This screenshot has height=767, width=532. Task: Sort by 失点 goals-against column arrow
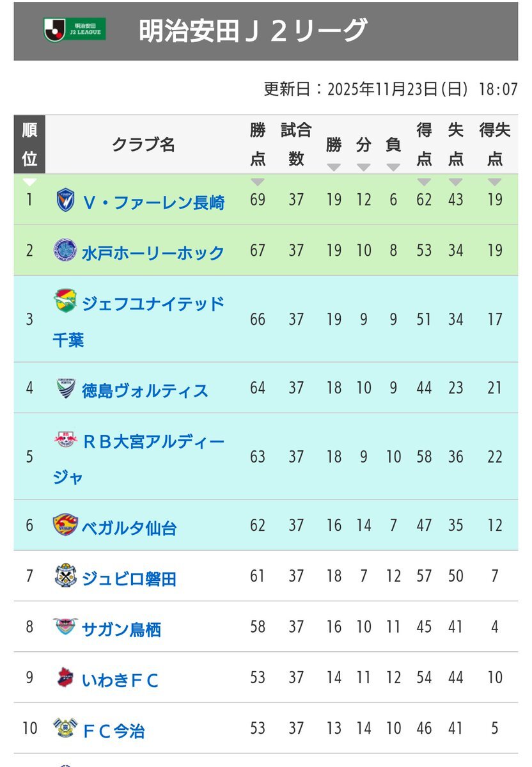(455, 181)
